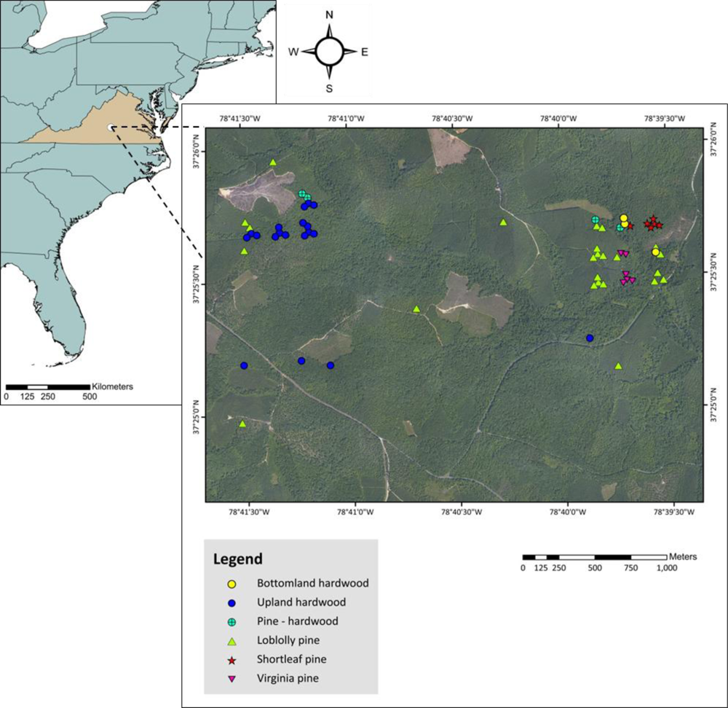Select lone blue circle beside the eastern stream
Image resolution: width=728 pixels, height=708 pixels.
[590, 338]
